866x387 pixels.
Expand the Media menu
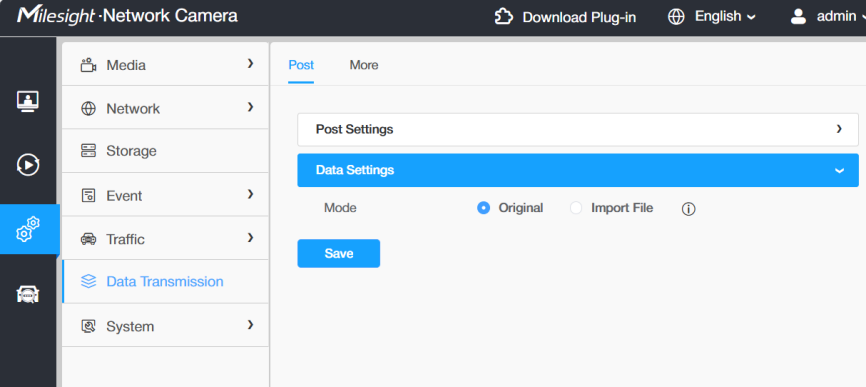click(165, 65)
